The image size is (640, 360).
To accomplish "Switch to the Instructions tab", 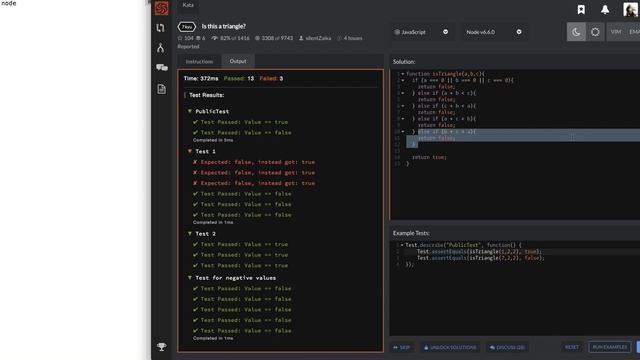I will point(199,62).
